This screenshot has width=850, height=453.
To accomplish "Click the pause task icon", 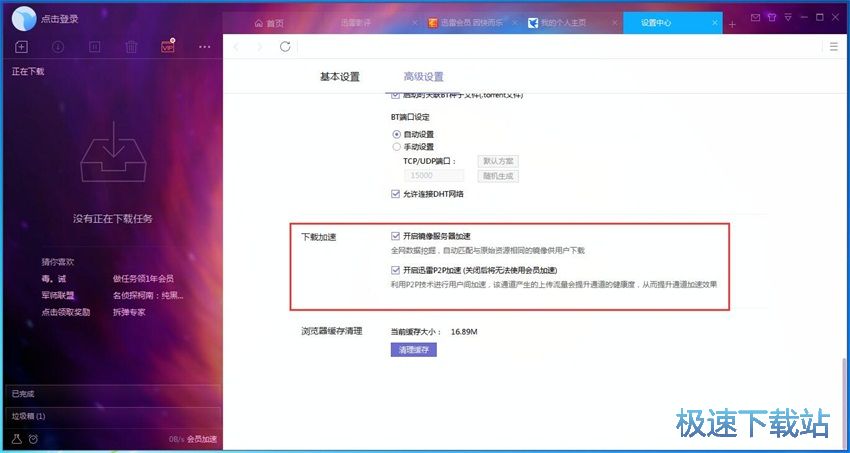I will [94, 47].
